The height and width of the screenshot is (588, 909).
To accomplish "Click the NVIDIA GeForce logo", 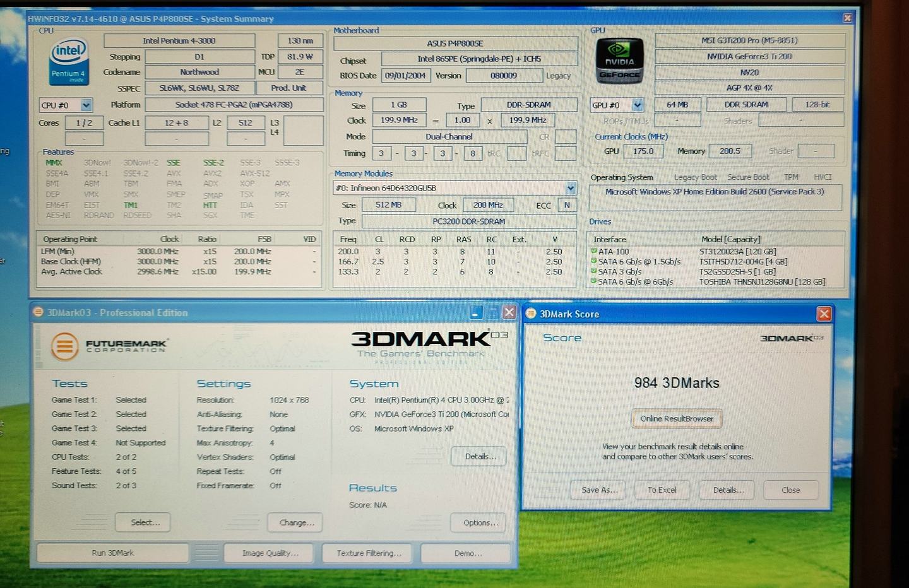I will [619, 61].
